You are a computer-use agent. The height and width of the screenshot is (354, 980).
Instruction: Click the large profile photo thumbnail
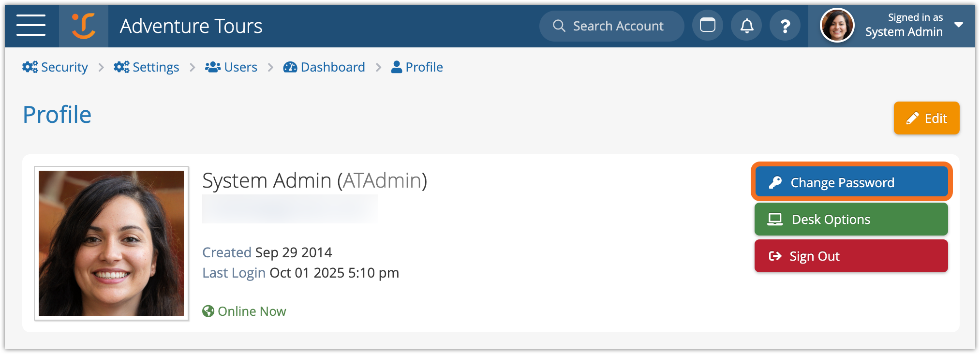click(111, 243)
